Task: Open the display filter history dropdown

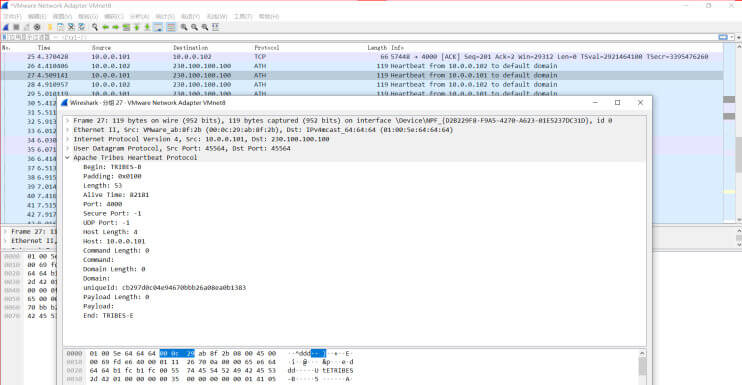Action: pos(732,37)
